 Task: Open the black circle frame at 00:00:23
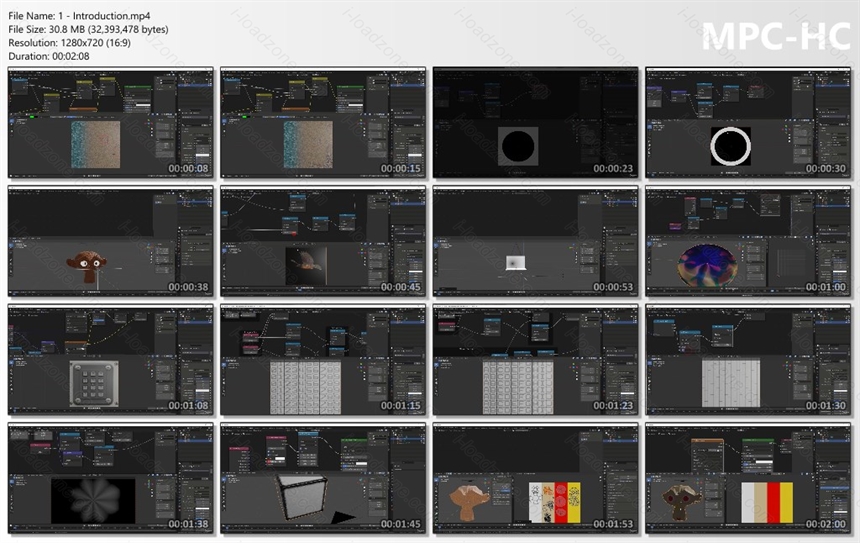click(x=535, y=123)
